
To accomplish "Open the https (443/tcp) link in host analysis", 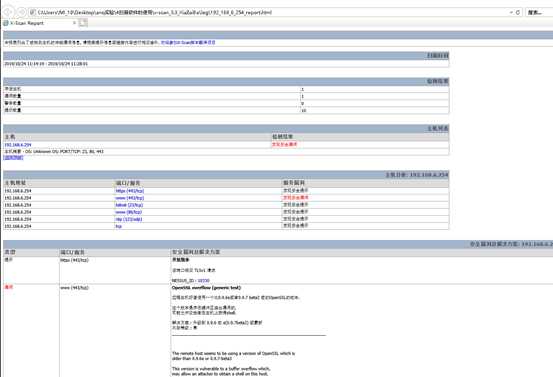I will 129,191.
